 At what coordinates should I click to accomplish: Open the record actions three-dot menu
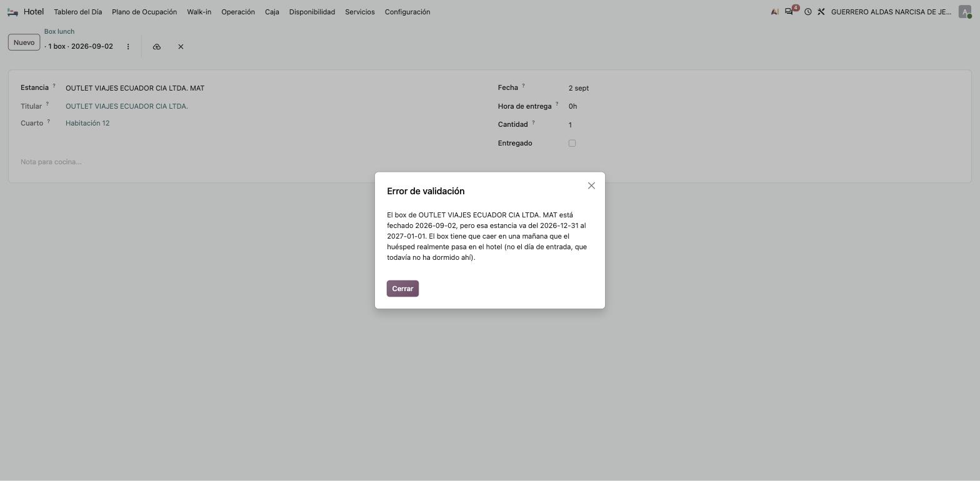(x=128, y=47)
